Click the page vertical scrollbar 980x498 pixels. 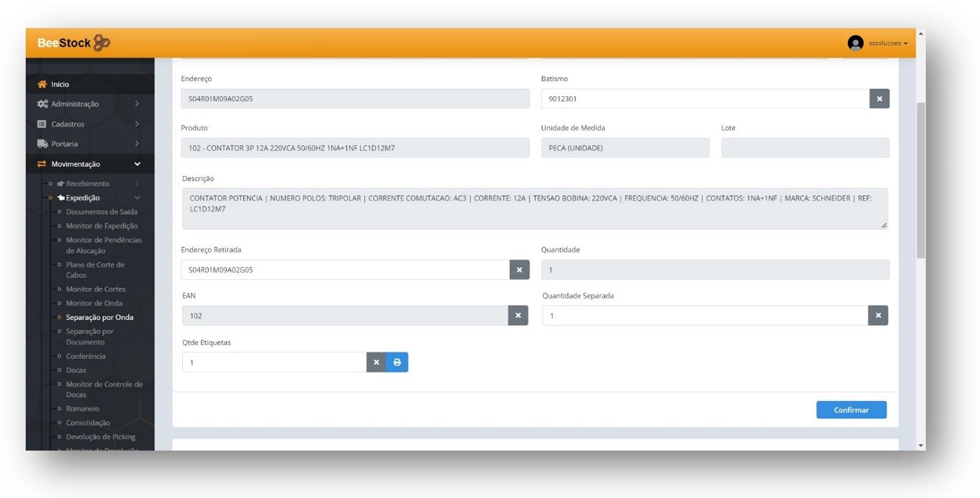point(920,180)
